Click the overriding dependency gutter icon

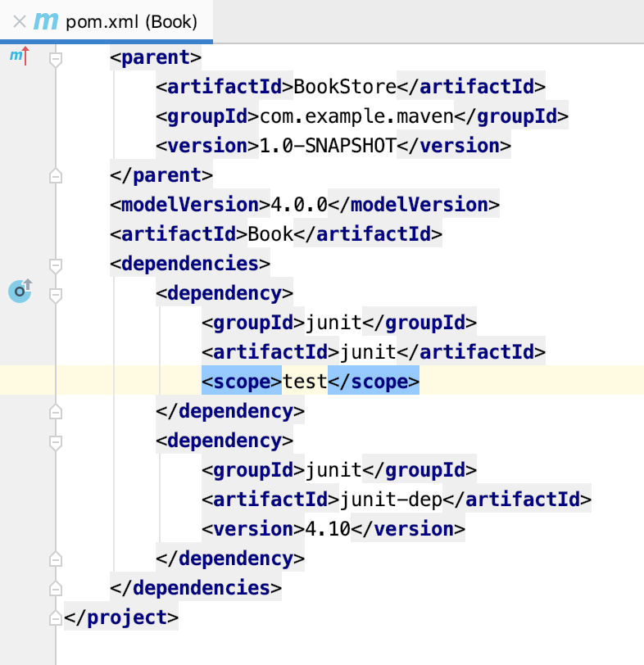pos(20,290)
